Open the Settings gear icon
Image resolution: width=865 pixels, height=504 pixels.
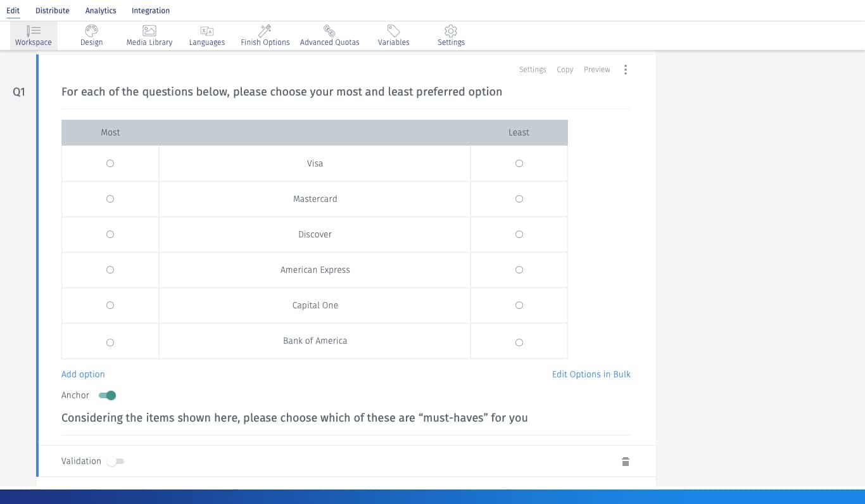[x=451, y=30]
